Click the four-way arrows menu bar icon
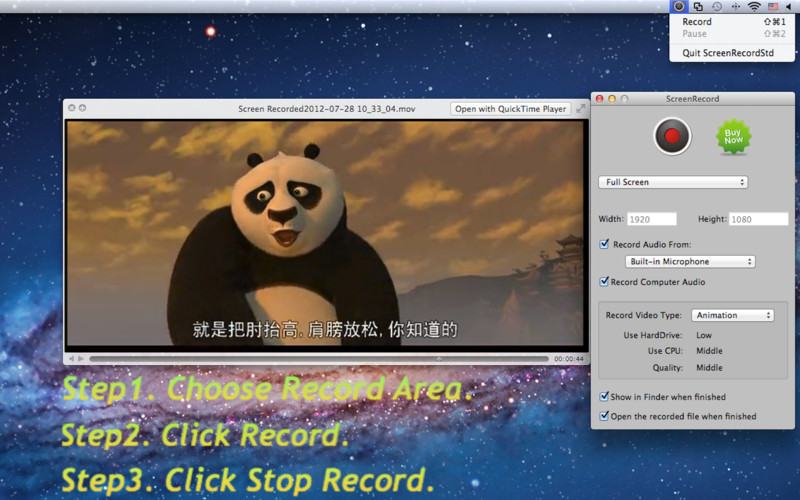Image resolution: width=800 pixels, height=500 pixels. (735, 7)
